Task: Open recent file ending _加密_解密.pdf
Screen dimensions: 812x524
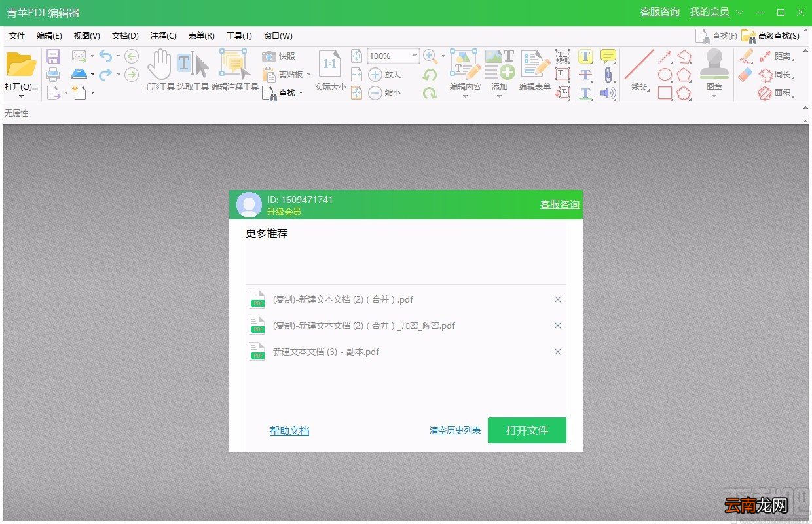Action: (364, 326)
